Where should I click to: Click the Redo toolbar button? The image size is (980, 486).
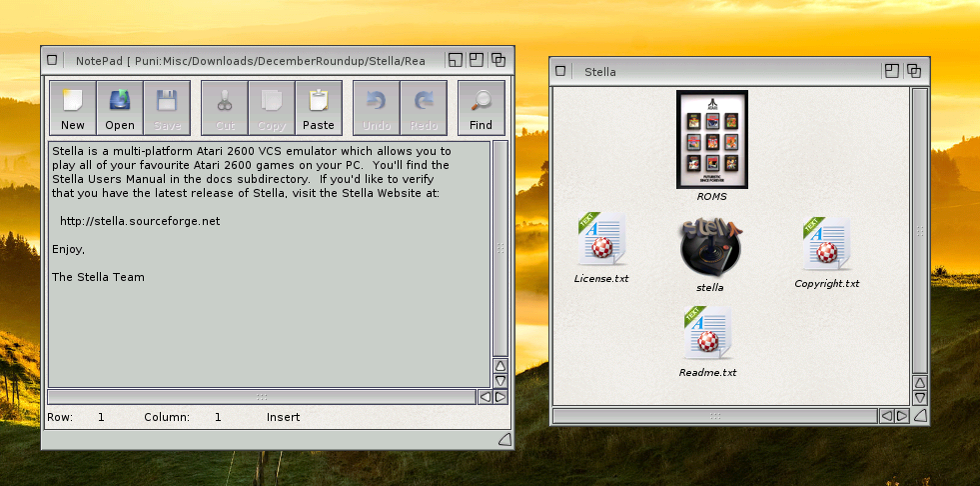point(424,107)
